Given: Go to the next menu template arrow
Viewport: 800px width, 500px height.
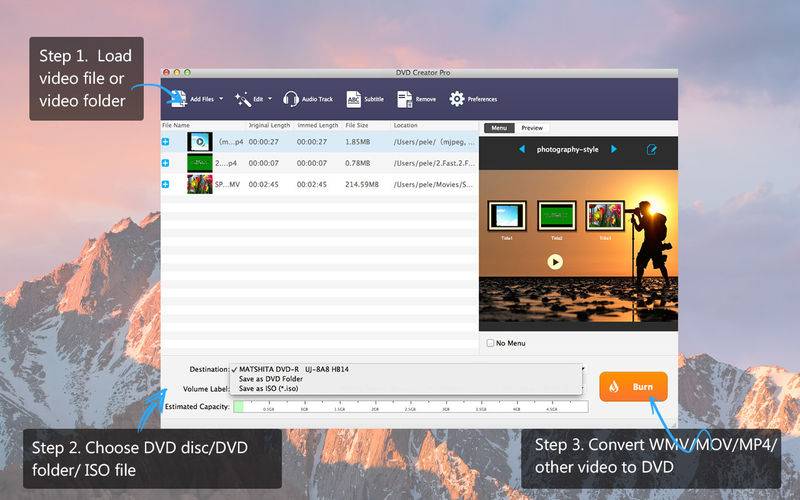Looking at the screenshot, I should tap(614, 149).
